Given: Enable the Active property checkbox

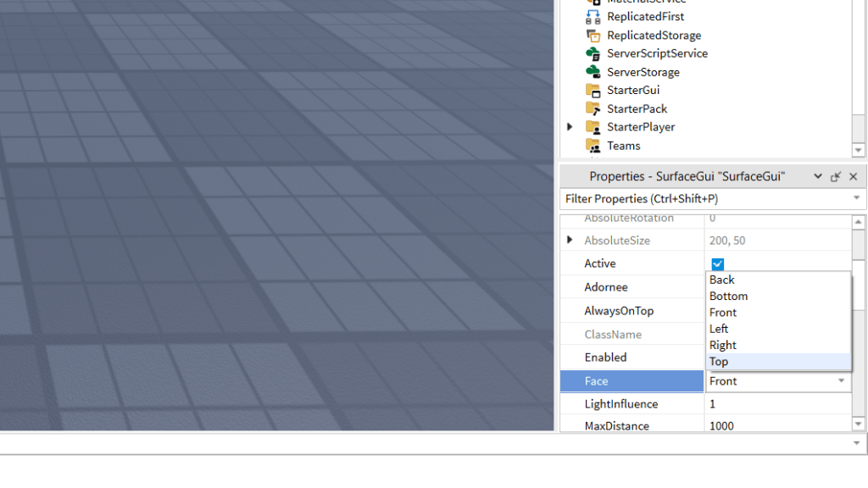Looking at the screenshot, I should pos(717,263).
